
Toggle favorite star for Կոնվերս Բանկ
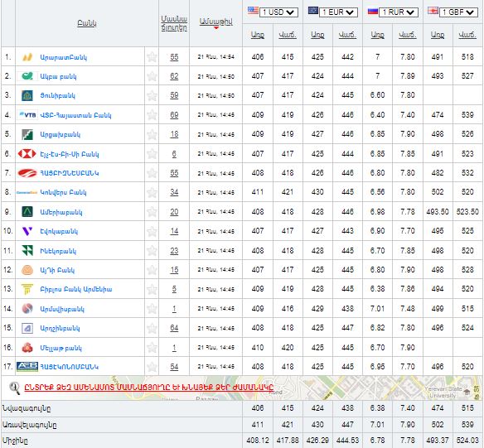coord(152,192)
